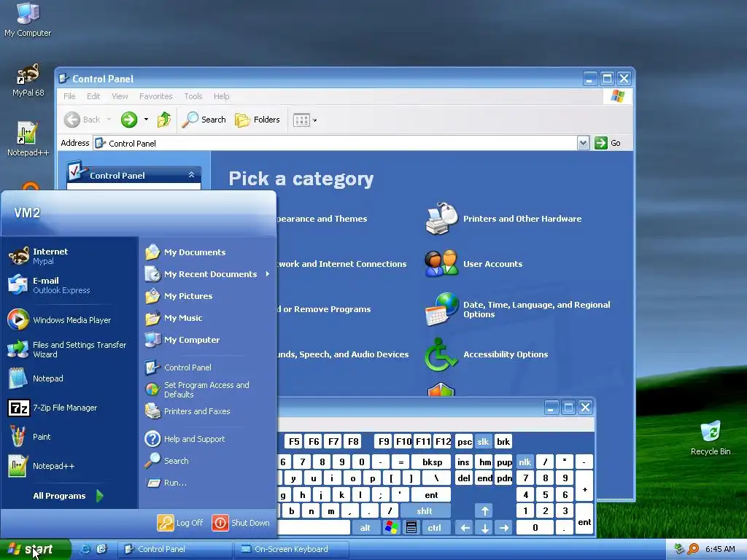Open the Edit menu
747x560 pixels.
(x=93, y=96)
